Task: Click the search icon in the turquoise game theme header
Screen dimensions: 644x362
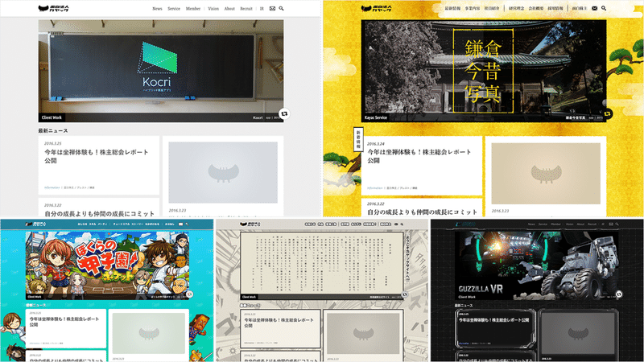Action: 187,224
